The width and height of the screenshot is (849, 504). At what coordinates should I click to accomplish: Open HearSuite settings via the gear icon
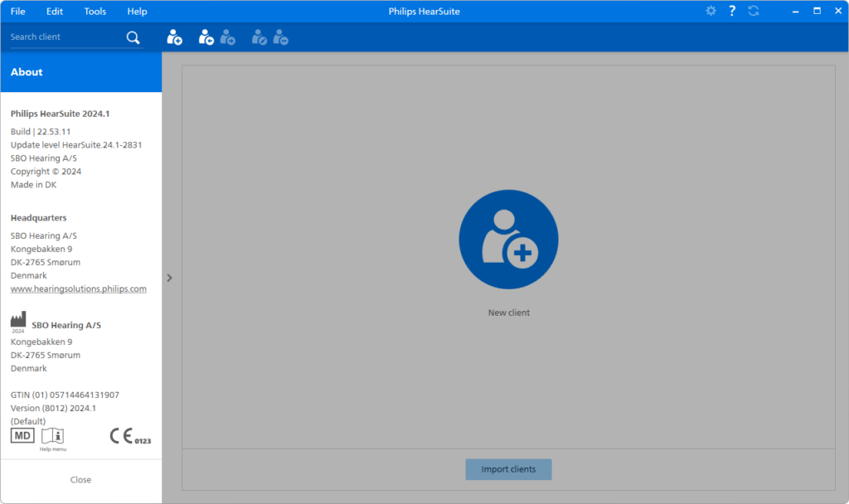(x=711, y=11)
